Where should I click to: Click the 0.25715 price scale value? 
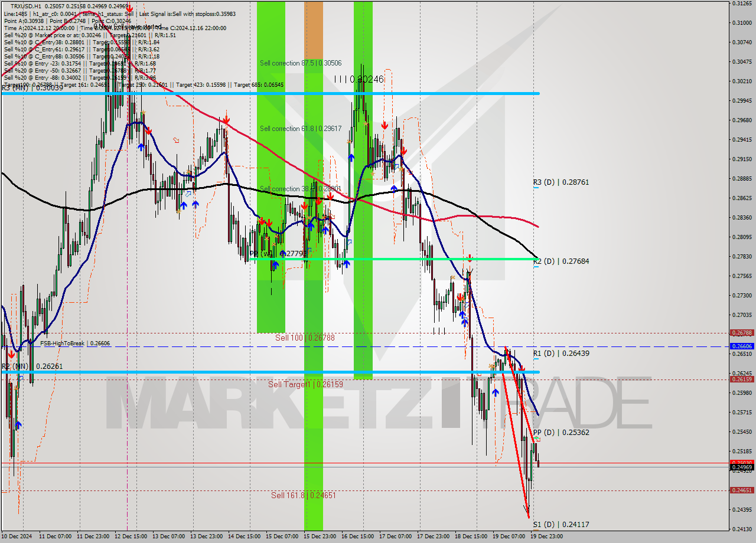[x=742, y=413]
